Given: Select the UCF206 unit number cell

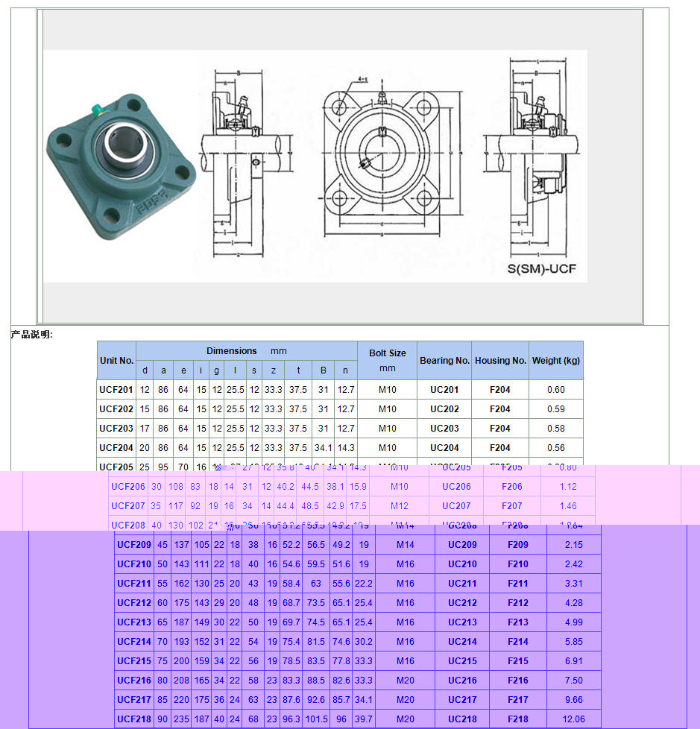Looking at the screenshot, I should 128,486.
